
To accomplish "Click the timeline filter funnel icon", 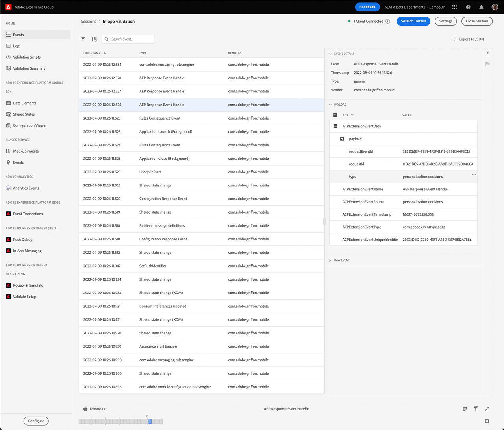I will tap(476, 409).
